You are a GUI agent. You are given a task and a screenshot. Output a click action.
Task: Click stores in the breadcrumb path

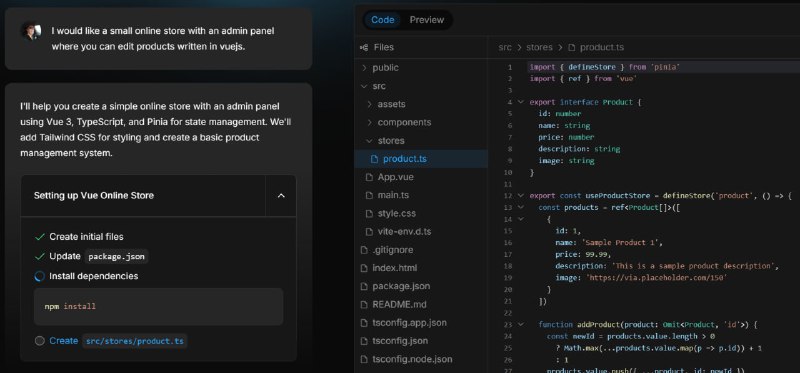point(539,47)
